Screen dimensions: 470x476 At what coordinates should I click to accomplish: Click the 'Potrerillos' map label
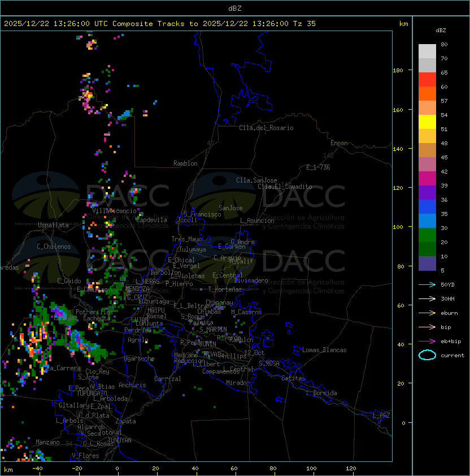(94, 312)
